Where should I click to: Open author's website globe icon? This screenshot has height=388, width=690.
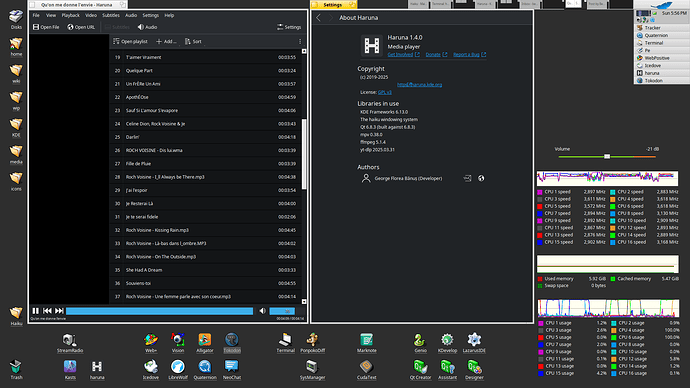click(481, 178)
